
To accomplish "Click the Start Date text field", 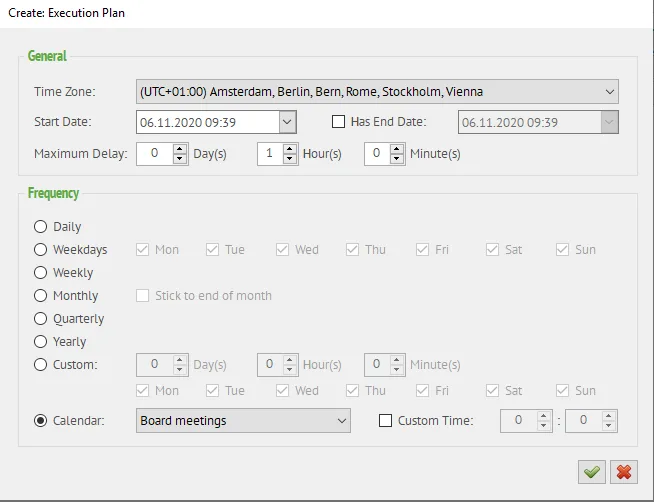I will point(208,122).
